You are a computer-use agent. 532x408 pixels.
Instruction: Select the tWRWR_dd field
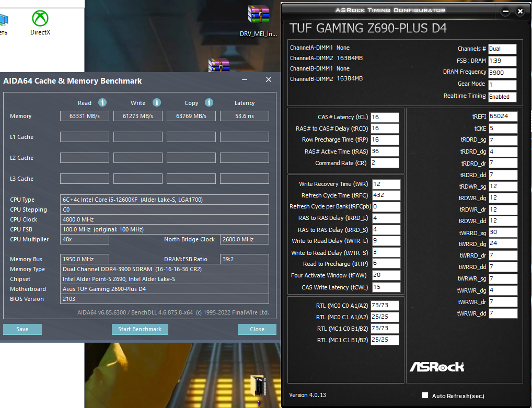tap(503, 313)
